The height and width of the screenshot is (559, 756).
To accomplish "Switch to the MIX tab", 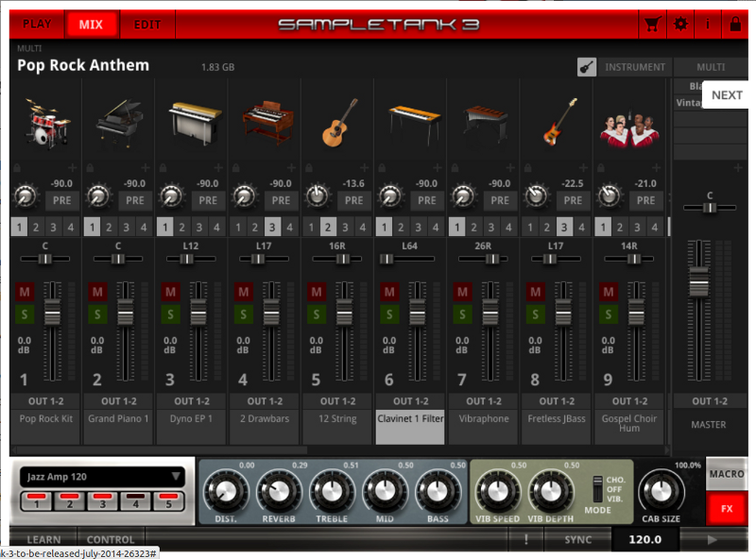I will 91,25.
